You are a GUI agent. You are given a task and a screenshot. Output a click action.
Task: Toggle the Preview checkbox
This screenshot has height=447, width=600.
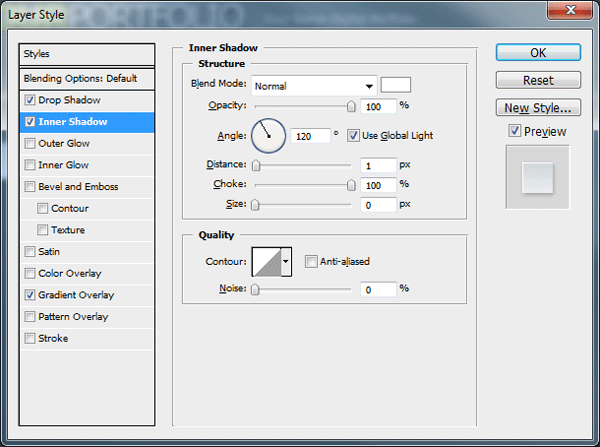click(x=514, y=131)
